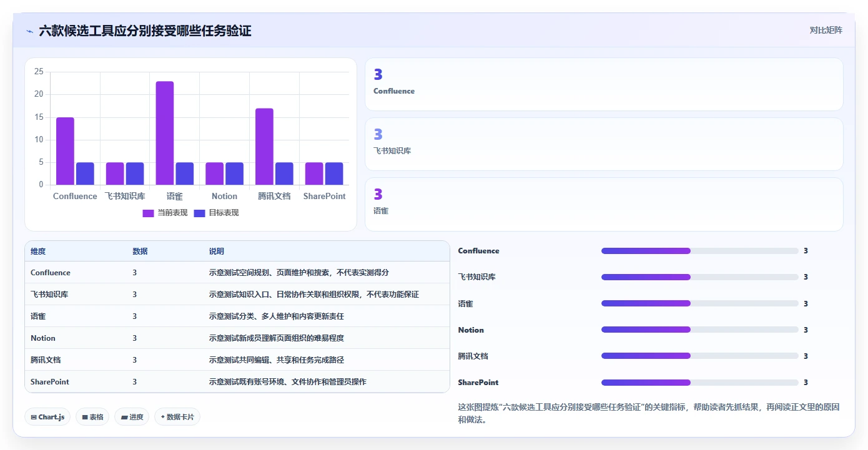Click the 进度 tag

[132, 417]
